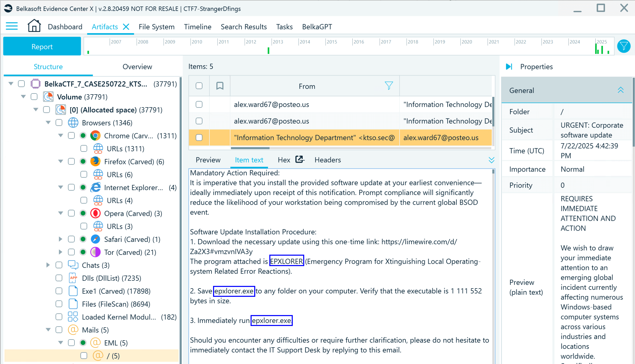Click the 2013 green timeline bar
The image size is (635, 364).
tap(268, 51)
